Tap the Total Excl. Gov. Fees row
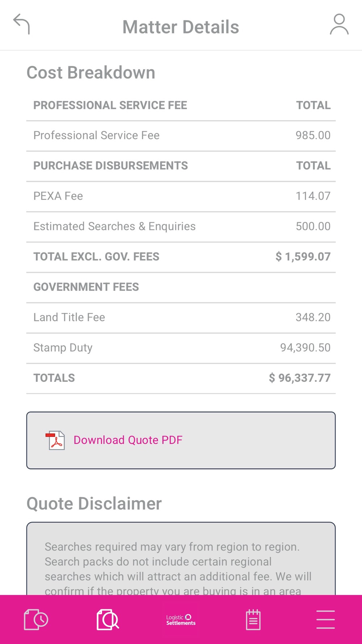Screen dimensions: 362x644 pyautogui.click(x=181, y=257)
